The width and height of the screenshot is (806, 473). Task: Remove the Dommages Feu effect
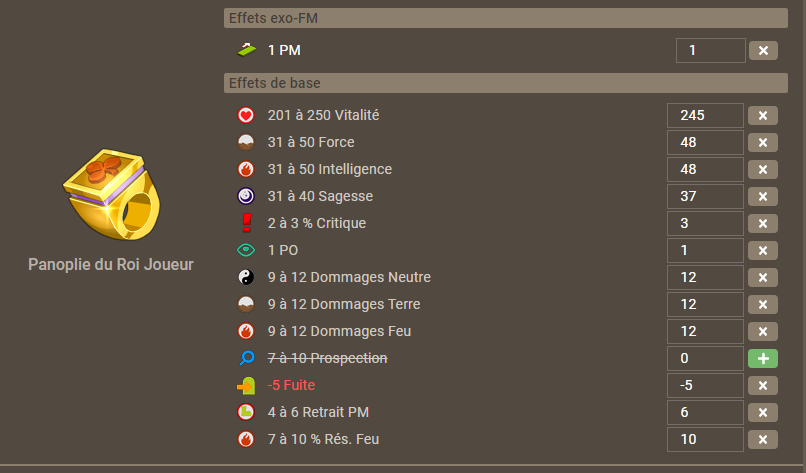point(763,332)
